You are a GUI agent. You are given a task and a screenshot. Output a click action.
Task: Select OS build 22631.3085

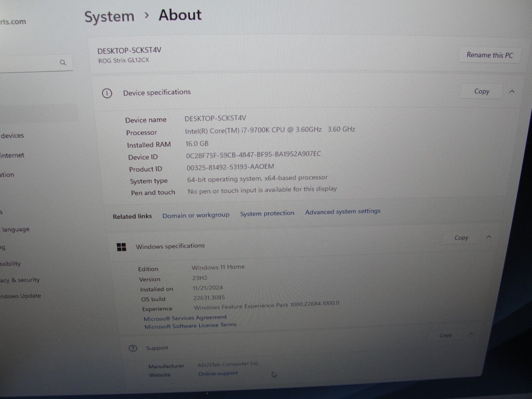[x=209, y=298]
